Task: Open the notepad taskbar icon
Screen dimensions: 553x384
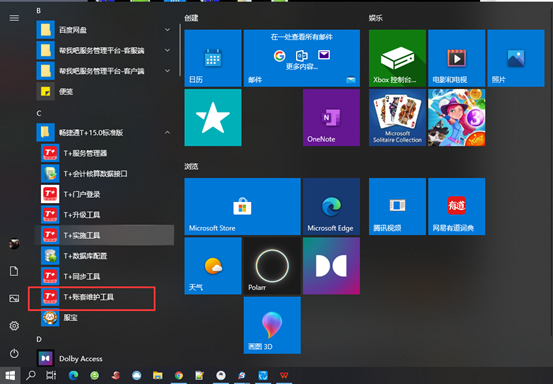Action: tap(200, 376)
